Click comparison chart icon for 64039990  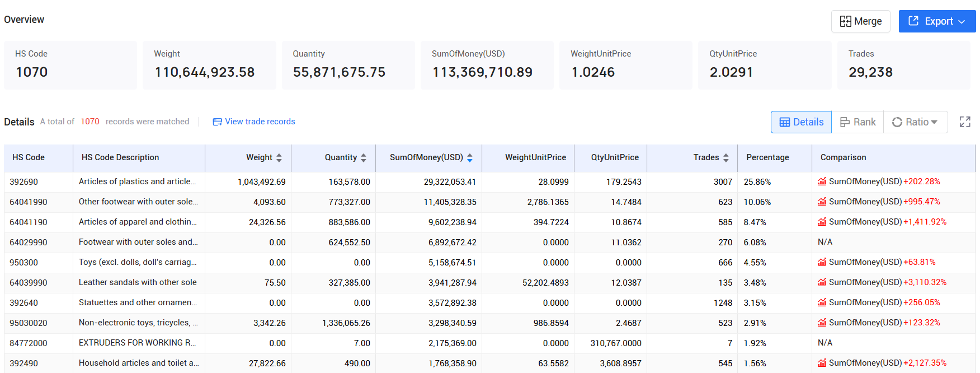tap(822, 282)
